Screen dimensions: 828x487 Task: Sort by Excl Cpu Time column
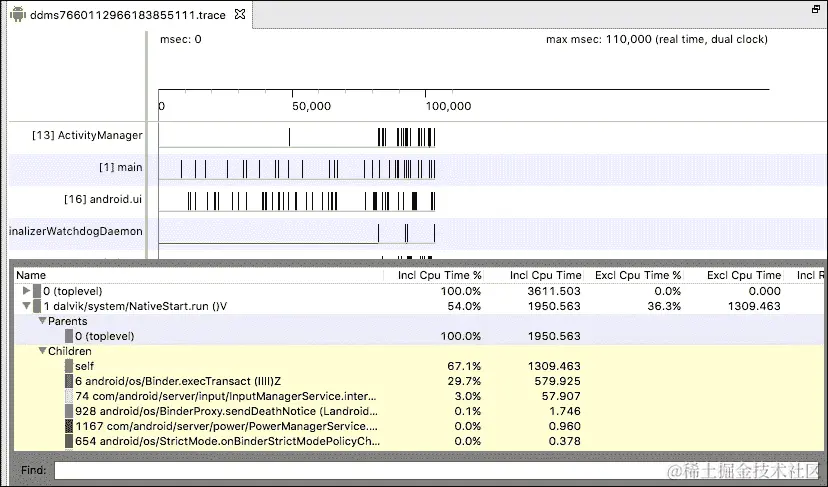pos(735,275)
